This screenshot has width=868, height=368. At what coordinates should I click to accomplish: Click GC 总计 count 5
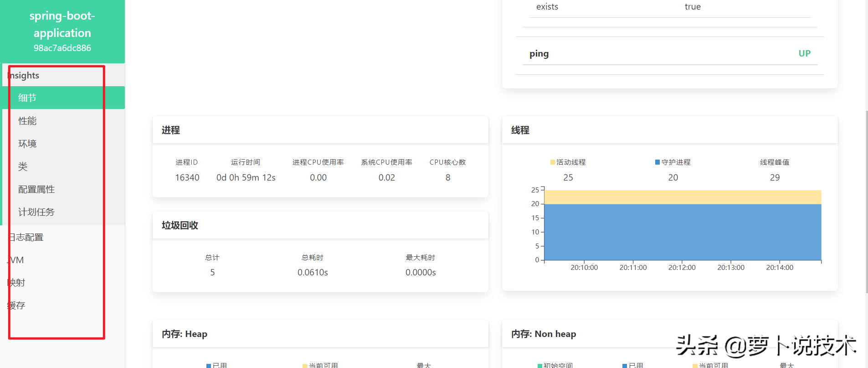(212, 272)
